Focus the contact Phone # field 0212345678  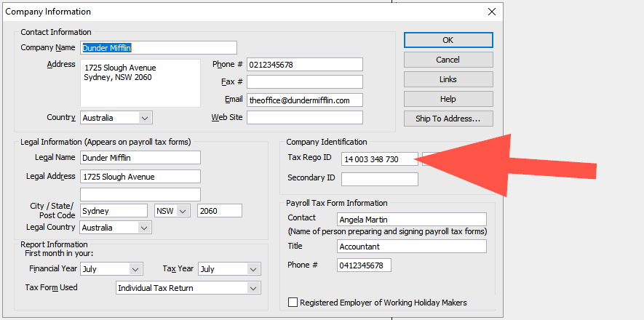(305, 65)
